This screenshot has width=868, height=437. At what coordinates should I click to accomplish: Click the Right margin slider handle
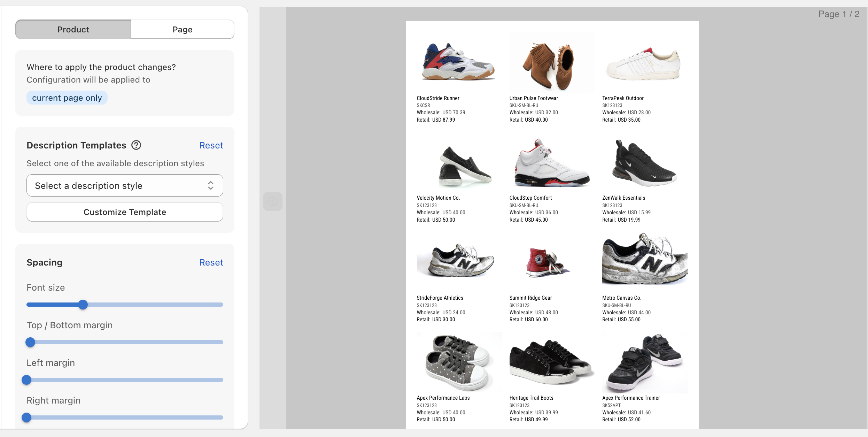26,417
